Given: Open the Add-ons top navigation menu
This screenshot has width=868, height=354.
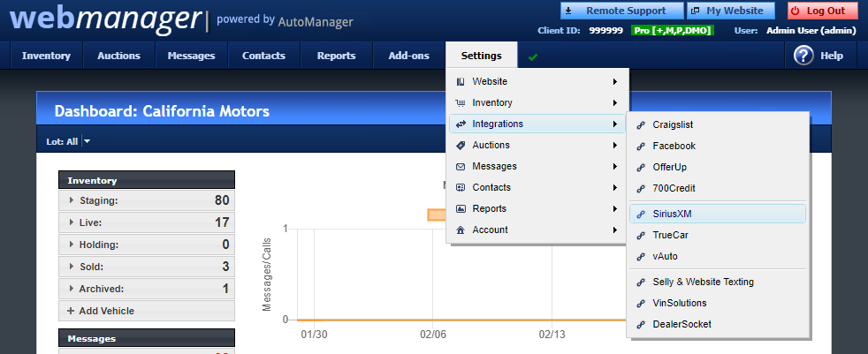Looking at the screenshot, I should [408, 56].
